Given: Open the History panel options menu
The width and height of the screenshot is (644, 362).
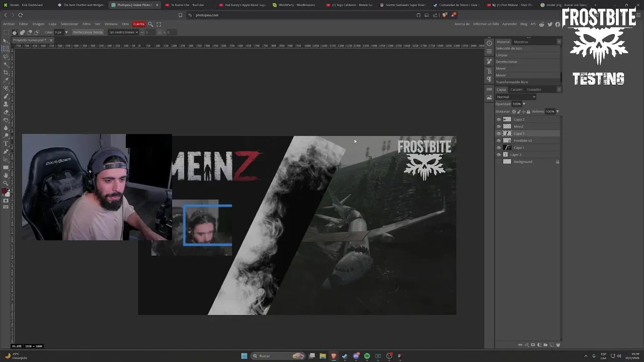Looking at the screenshot, I should click(x=559, y=42).
